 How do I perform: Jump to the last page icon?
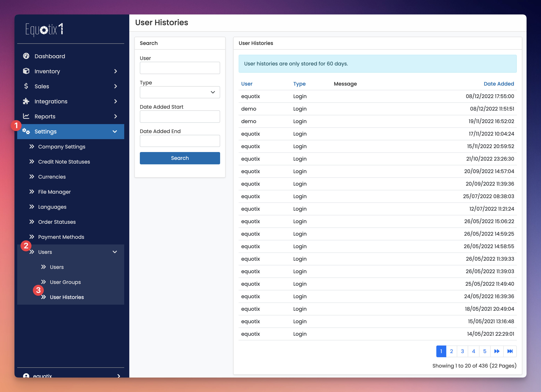click(x=510, y=351)
